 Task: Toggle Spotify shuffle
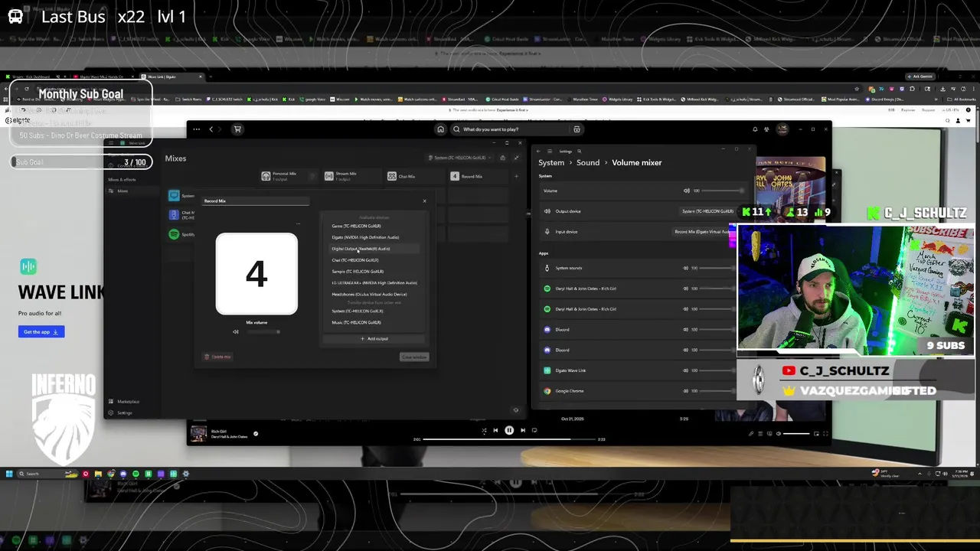pos(484,430)
